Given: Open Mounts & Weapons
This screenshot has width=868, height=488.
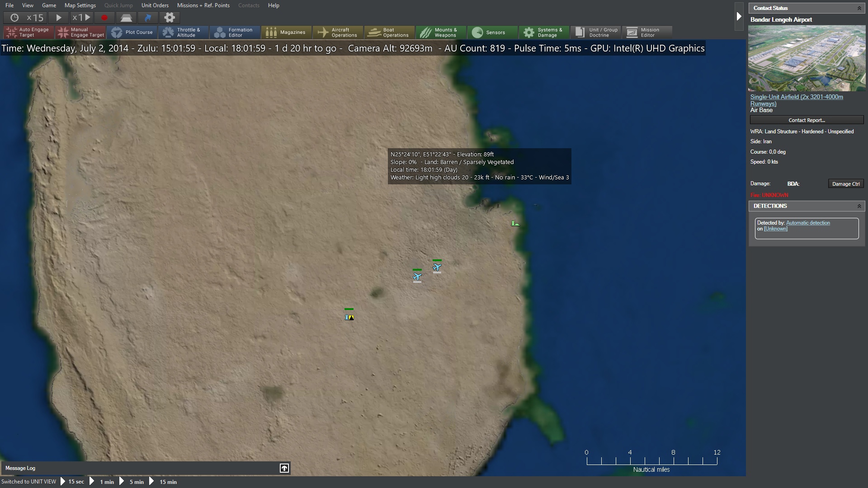Looking at the screenshot, I should 441,33.
